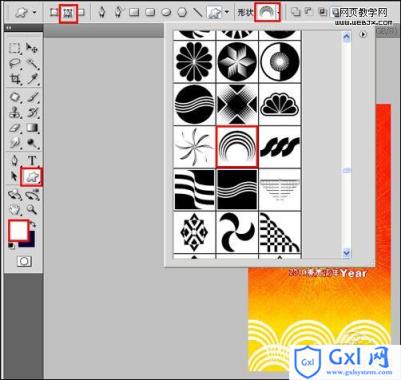Screen dimensions: 401x380
Task: Choose the Line tool in options bar
Action: coord(197,12)
